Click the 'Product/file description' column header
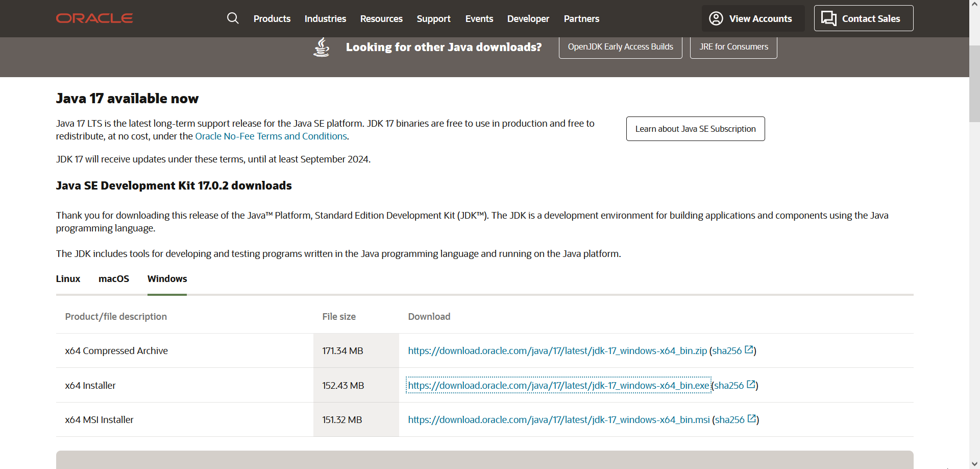This screenshot has height=469, width=980. pyautogui.click(x=116, y=317)
